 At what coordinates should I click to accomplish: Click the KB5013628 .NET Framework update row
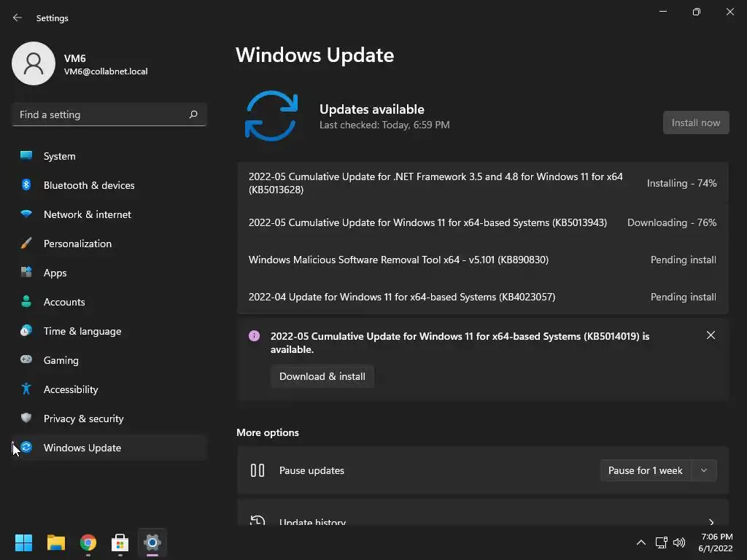483,183
